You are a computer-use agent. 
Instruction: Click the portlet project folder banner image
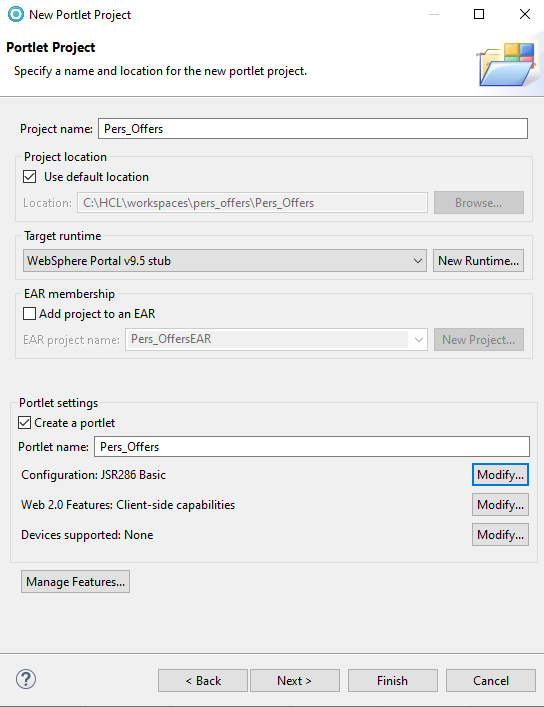point(507,64)
